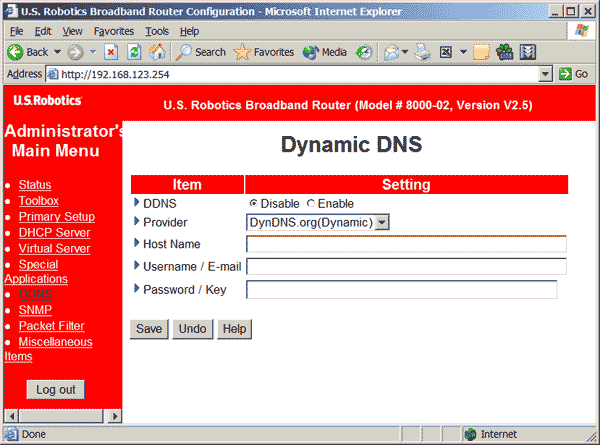
Task: Click the History toolbar icon
Action: (364, 52)
